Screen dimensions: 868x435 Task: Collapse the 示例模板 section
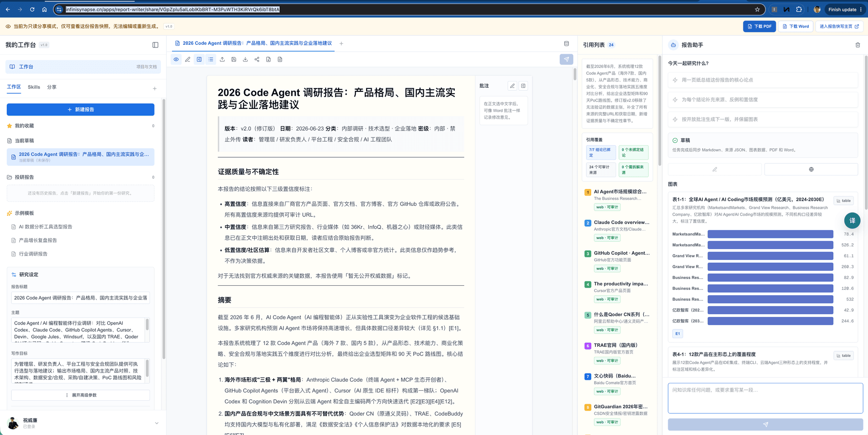tap(80, 213)
